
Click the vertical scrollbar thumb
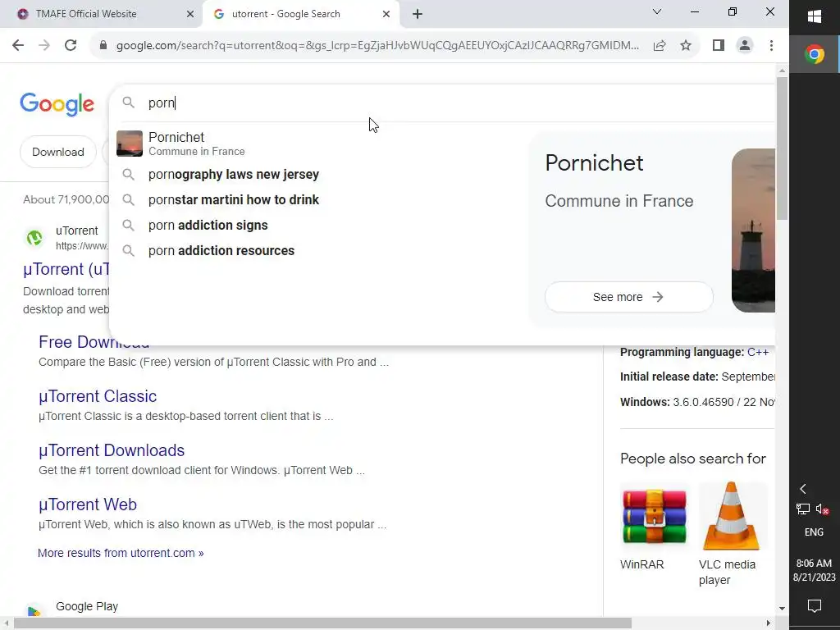[x=782, y=148]
